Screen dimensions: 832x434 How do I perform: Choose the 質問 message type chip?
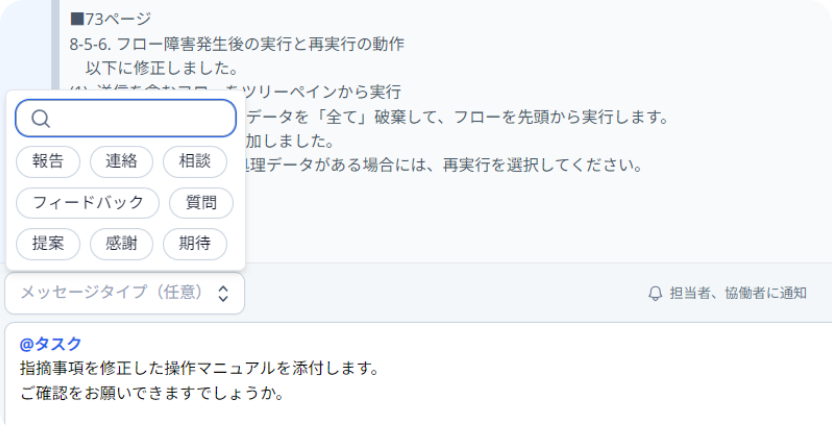coord(201,203)
